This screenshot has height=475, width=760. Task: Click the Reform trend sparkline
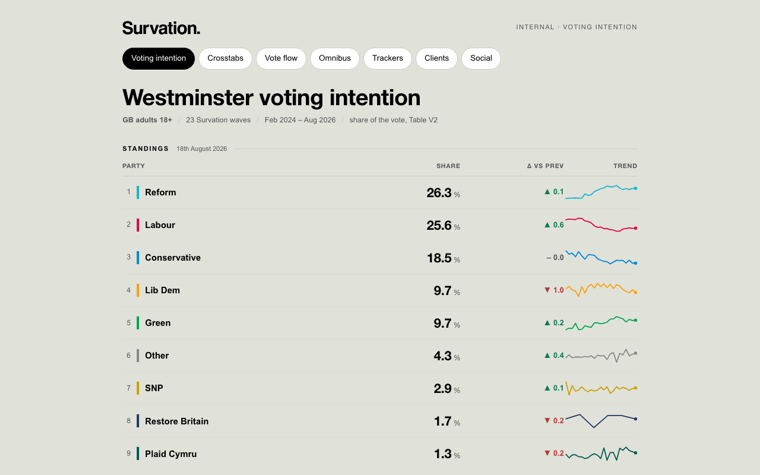pos(601,192)
